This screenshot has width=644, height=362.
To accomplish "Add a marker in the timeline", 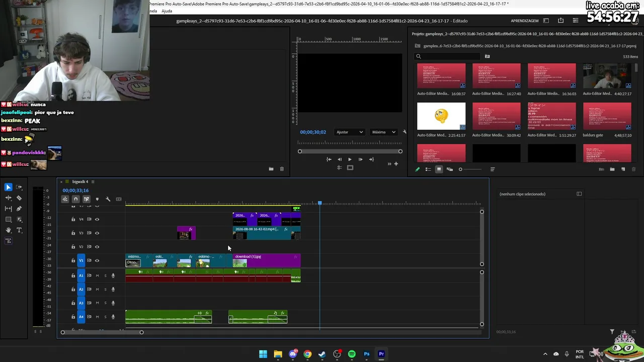I will [97, 199].
